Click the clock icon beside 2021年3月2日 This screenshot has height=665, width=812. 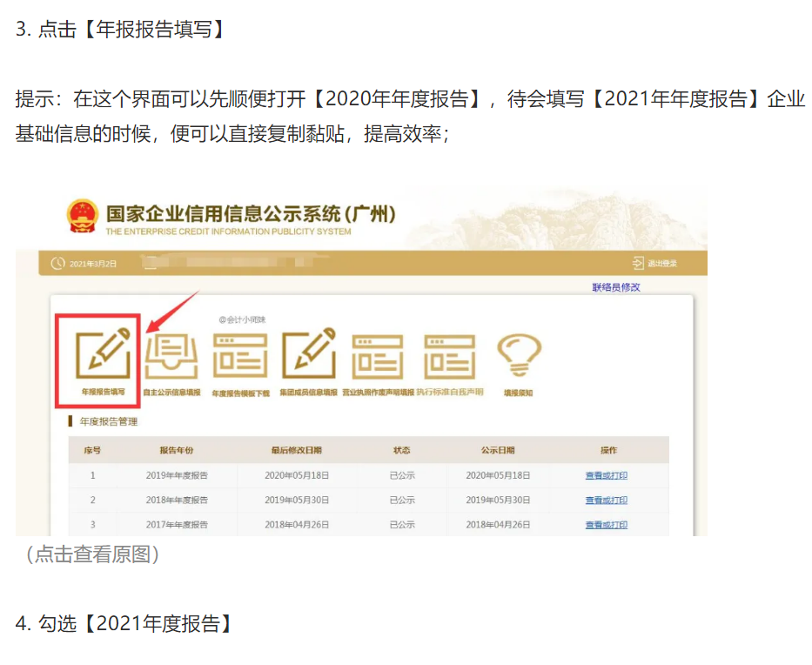click(x=57, y=263)
